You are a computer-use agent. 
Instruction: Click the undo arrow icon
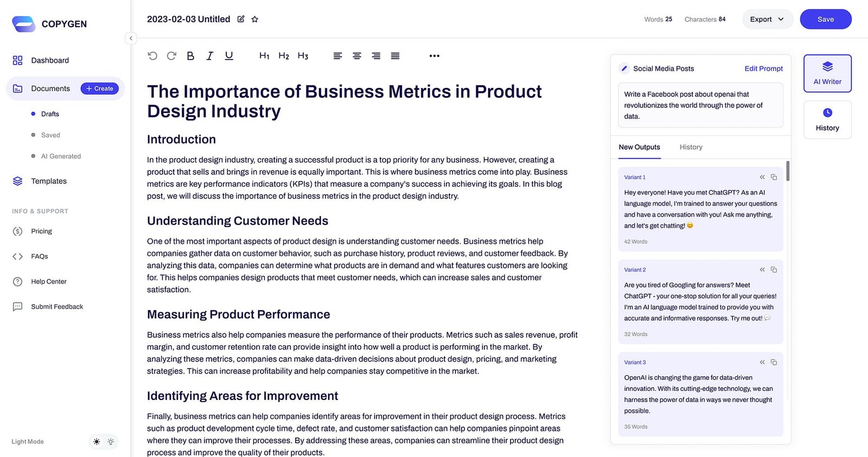[x=152, y=56]
